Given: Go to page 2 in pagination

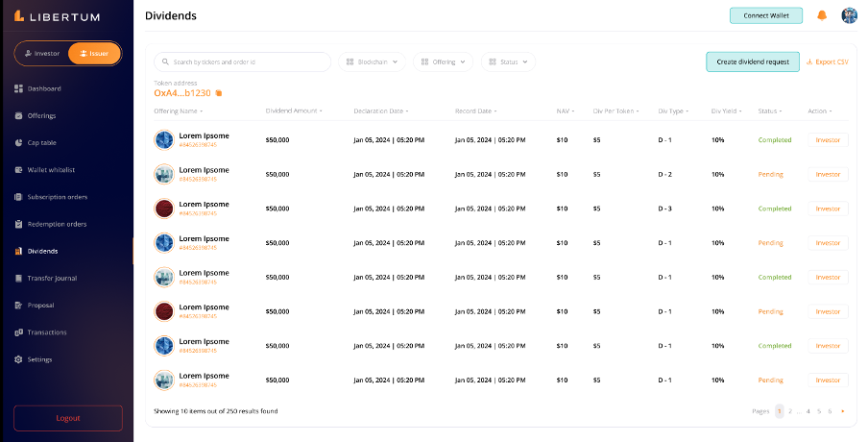Looking at the screenshot, I should coord(790,411).
